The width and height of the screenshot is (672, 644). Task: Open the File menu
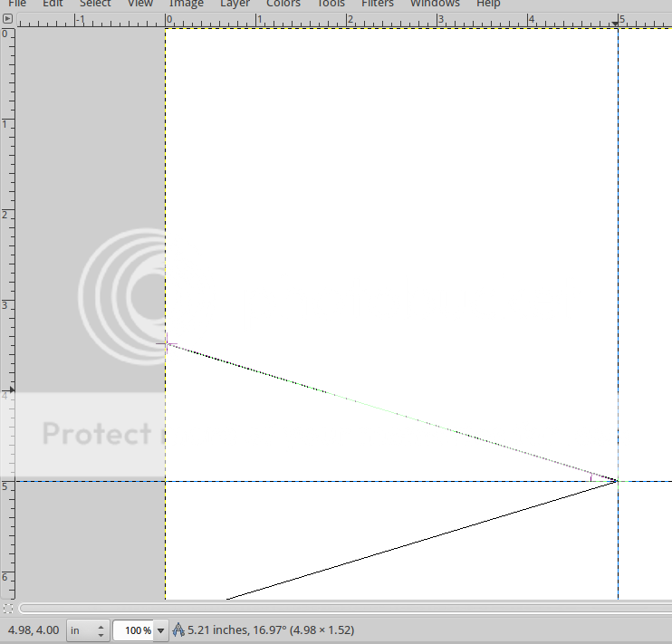point(17,4)
